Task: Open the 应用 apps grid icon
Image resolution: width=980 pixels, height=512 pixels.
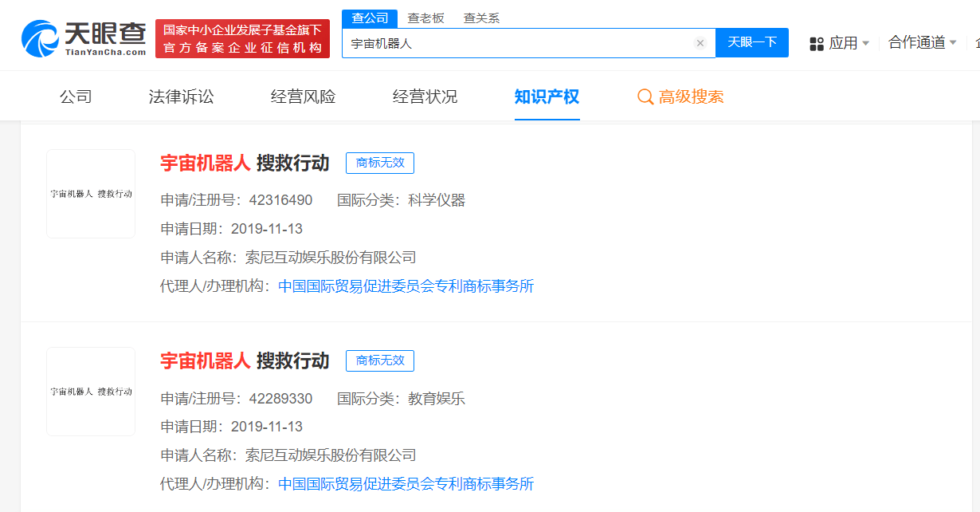Action: coord(817,44)
